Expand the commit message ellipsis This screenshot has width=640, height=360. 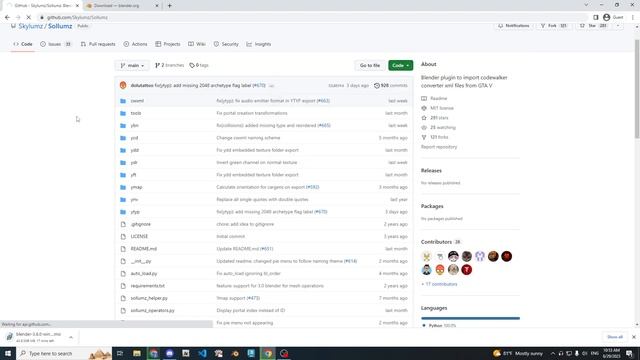pos(271,86)
